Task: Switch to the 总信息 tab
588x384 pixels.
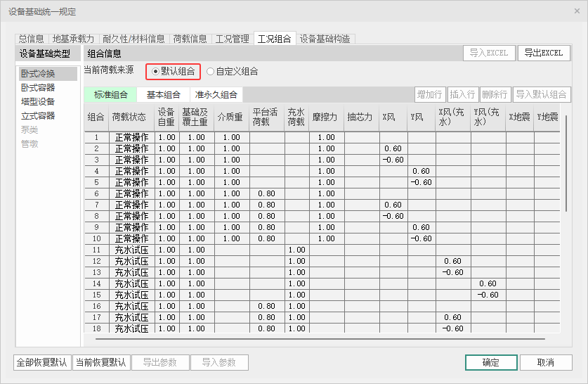Action: coord(32,39)
